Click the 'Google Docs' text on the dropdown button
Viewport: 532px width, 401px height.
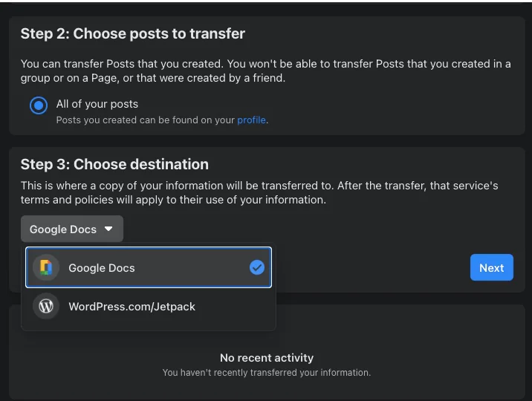tap(63, 229)
